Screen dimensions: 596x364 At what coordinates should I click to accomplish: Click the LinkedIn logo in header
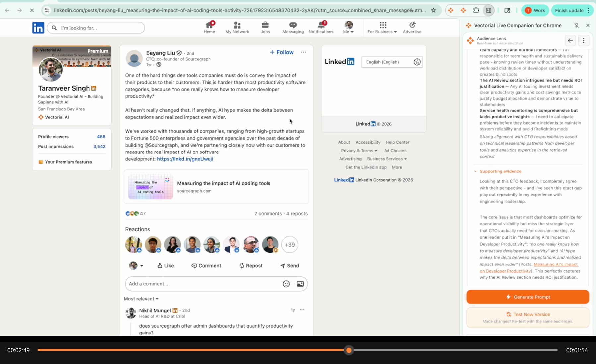tap(38, 28)
